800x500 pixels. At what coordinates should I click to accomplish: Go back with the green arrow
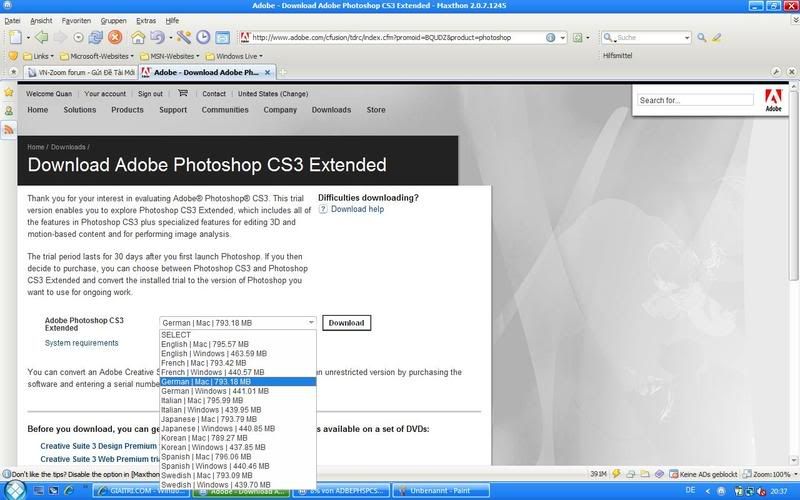(x=42, y=37)
